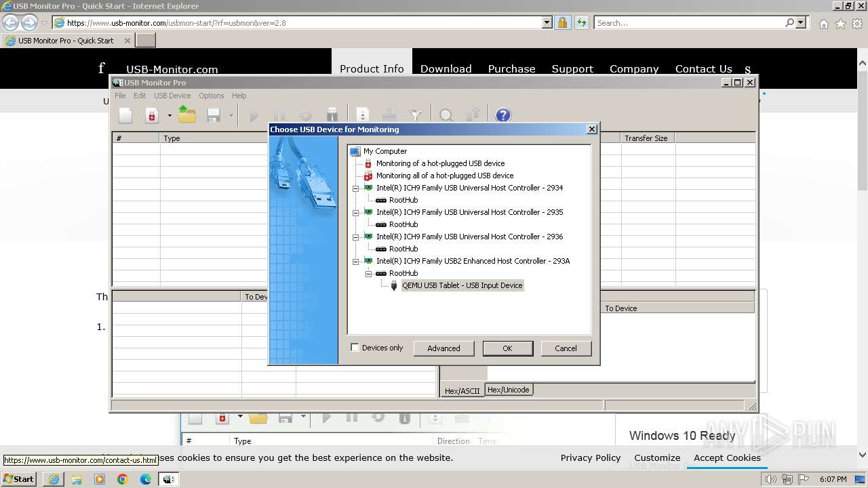Click the IE refresh button
This screenshot has width=868, height=488.
click(581, 22)
